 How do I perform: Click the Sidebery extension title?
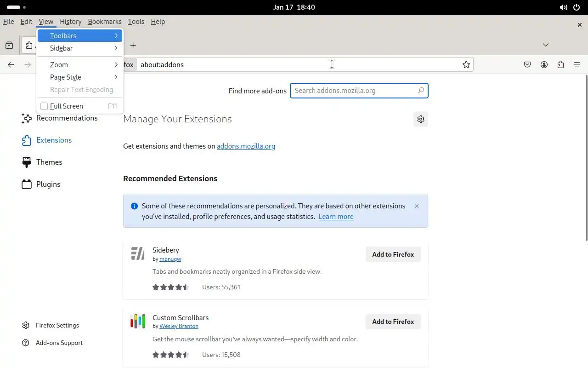click(166, 250)
